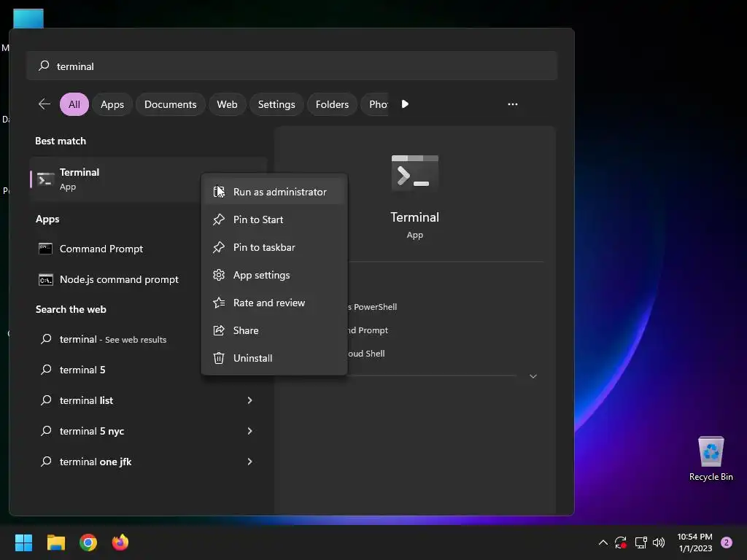Click the Cloud Shell option in details pane
Image resolution: width=747 pixels, height=560 pixels.
[366, 354]
